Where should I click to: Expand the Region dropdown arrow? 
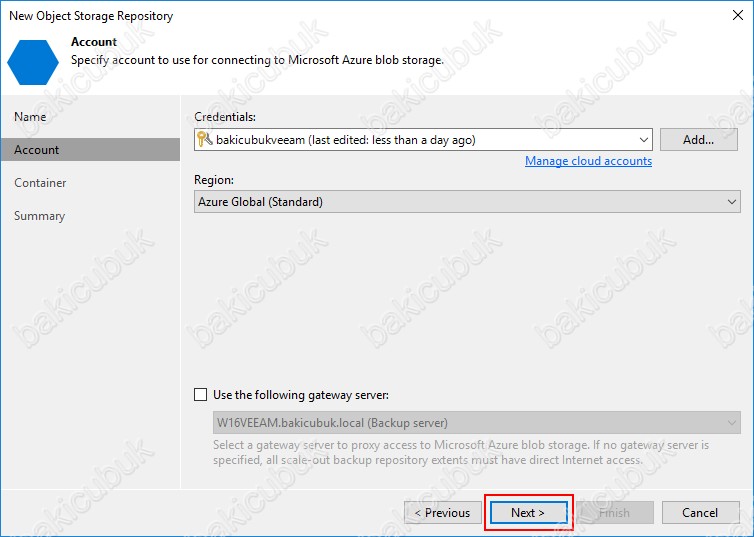(731, 202)
